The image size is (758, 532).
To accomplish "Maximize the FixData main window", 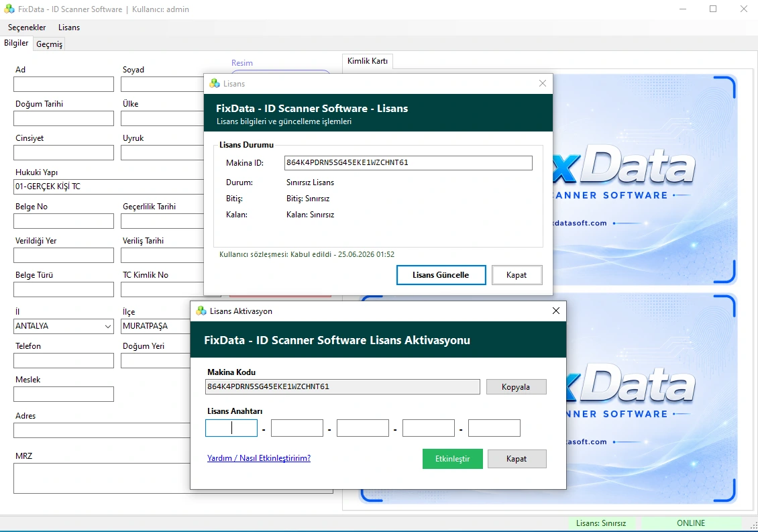I will [713, 9].
